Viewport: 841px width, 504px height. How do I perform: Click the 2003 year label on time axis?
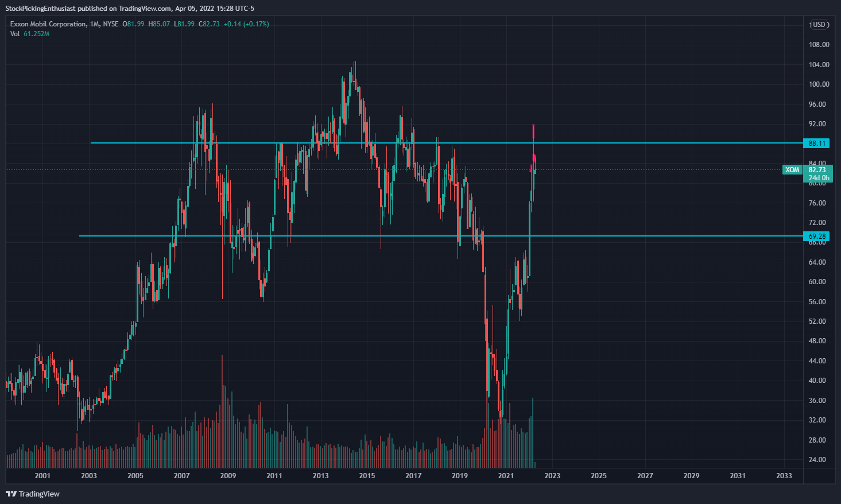[x=89, y=476]
